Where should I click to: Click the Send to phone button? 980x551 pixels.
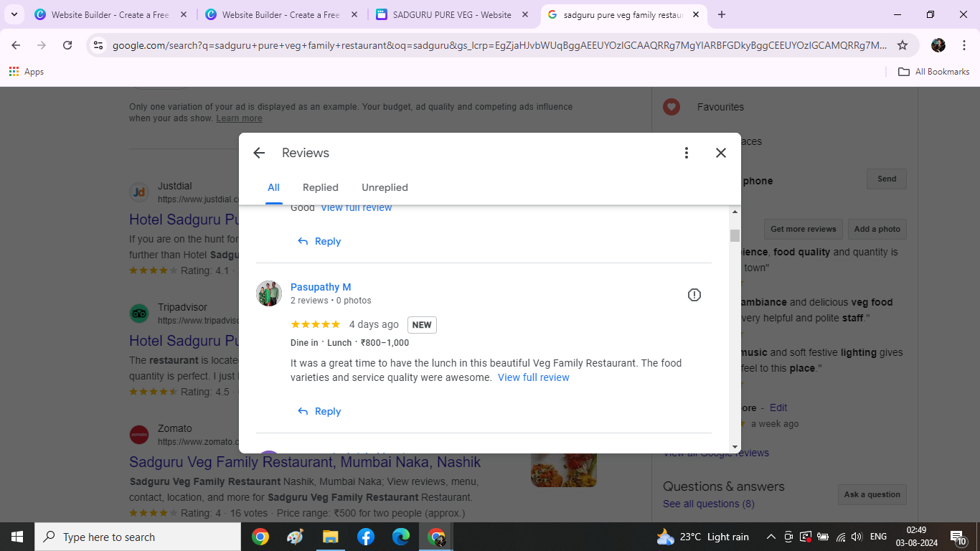point(887,179)
